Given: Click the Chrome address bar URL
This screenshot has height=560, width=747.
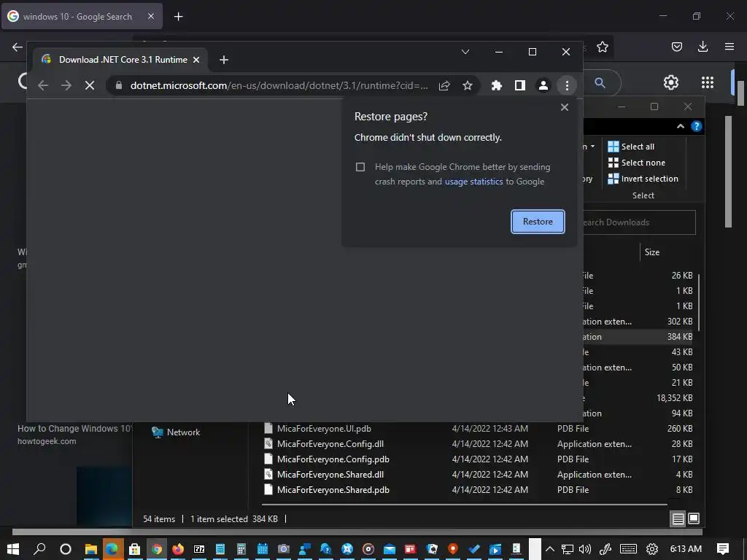Looking at the screenshot, I should click(x=279, y=86).
